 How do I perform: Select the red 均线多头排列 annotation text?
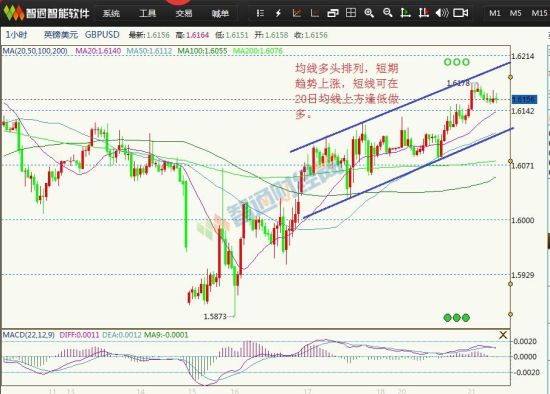(347, 91)
